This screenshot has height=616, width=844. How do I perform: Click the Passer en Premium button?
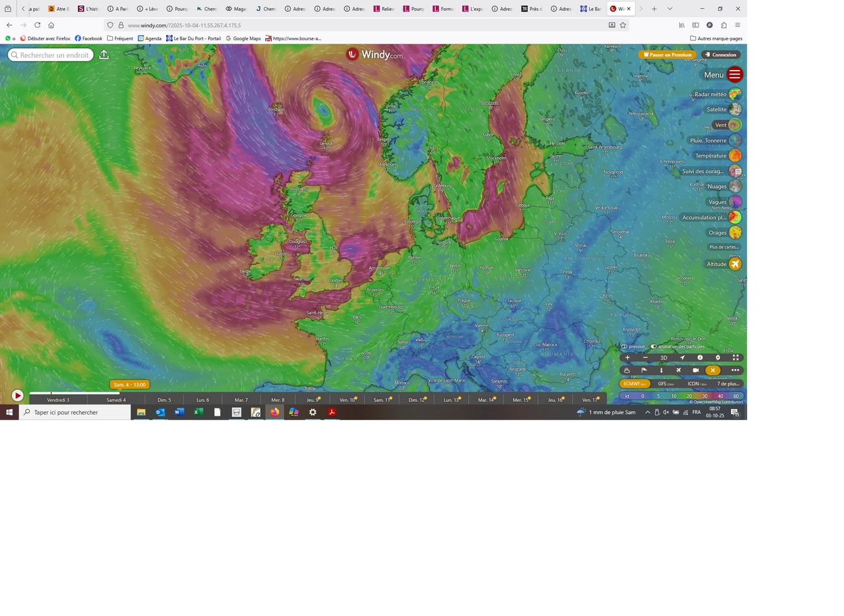pos(668,55)
